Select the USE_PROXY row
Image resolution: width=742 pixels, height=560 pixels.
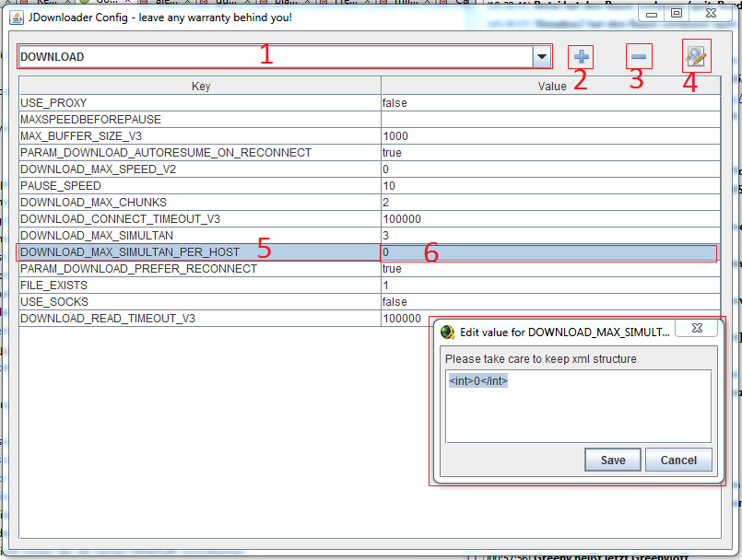pyautogui.click(x=200, y=103)
